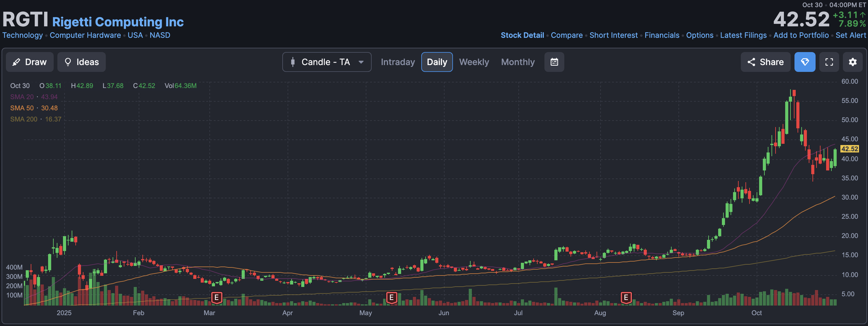Click the 42.52 current price axis tag

pyautogui.click(x=849, y=149)
